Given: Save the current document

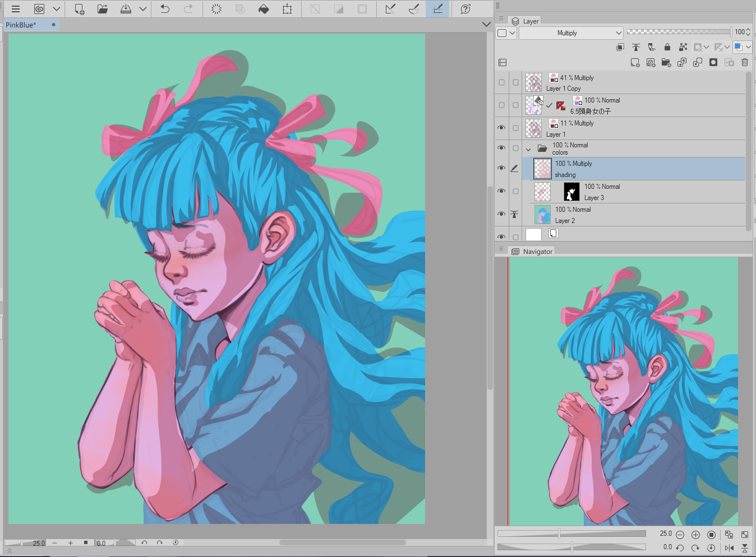Looking at the screenshot, I should coord(126,9).
